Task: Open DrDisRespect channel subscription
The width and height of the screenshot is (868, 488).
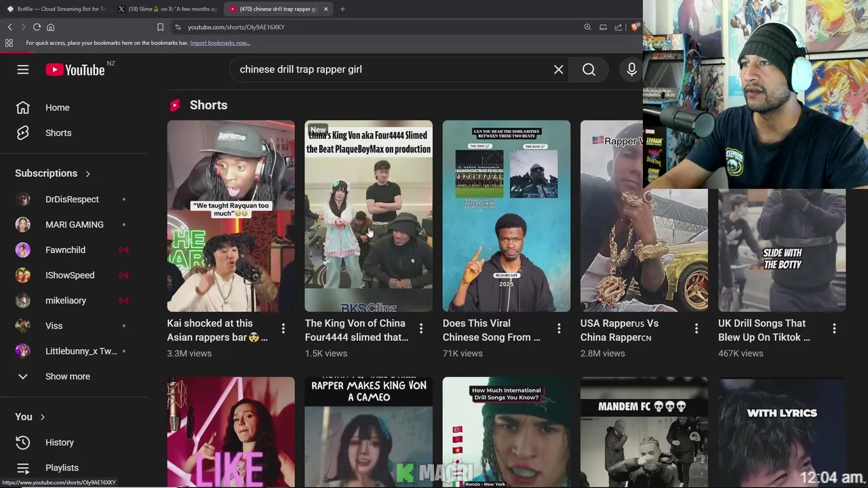Action: pyautogui.click(x=73, y=199)
